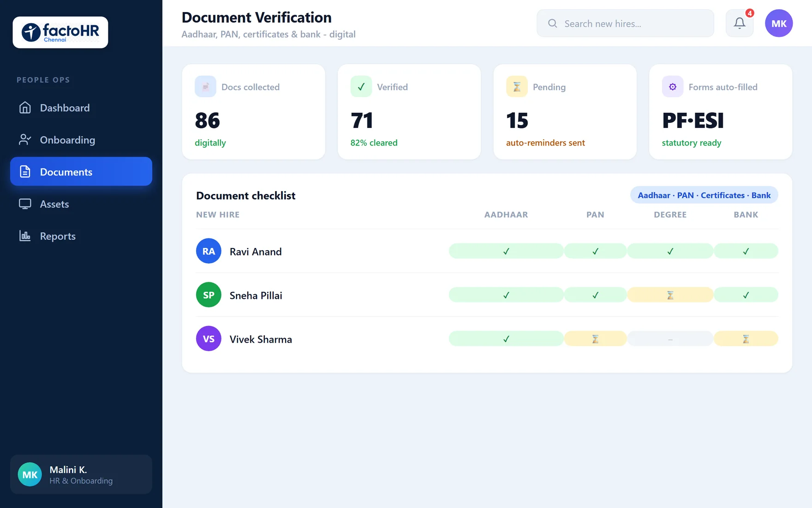Open the Pending 15 card
812x508 pixels.
pyautogui.click(x=565, y=112)
